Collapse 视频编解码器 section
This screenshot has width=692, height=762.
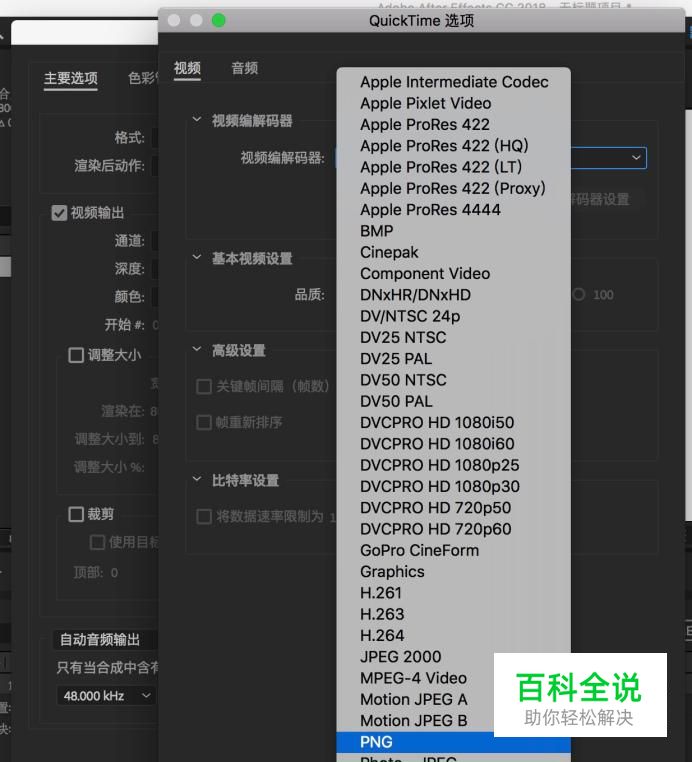tap(197, 120)
